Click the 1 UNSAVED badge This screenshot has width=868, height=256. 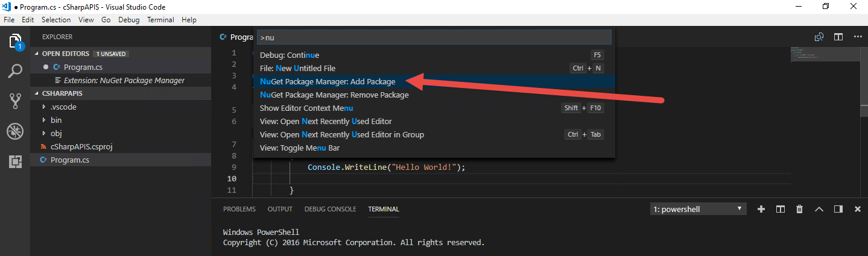[111, 54]
